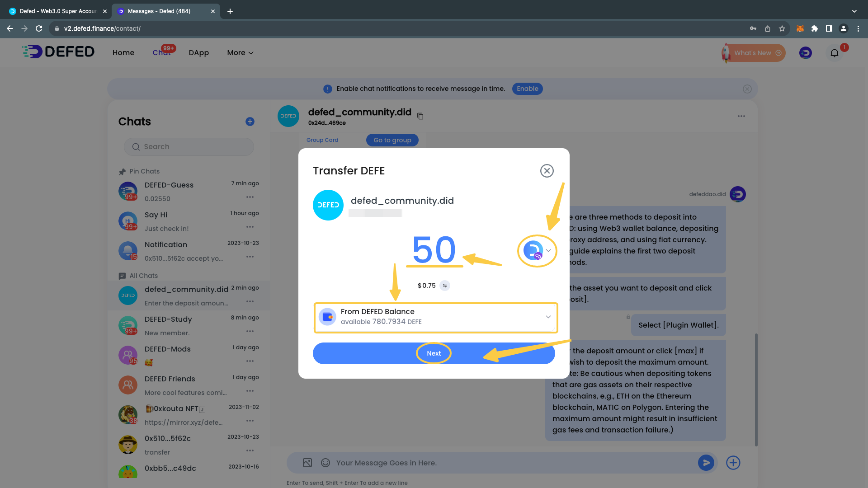868x488 pixels.
Task: Click the emoji picker icon
Action: (325, 463)
